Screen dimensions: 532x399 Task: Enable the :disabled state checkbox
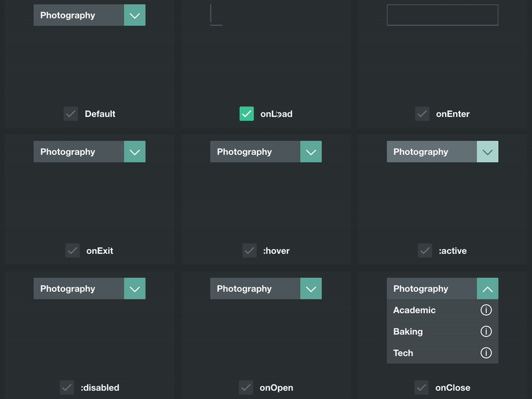pyautogui.click(x=66, y=388)
